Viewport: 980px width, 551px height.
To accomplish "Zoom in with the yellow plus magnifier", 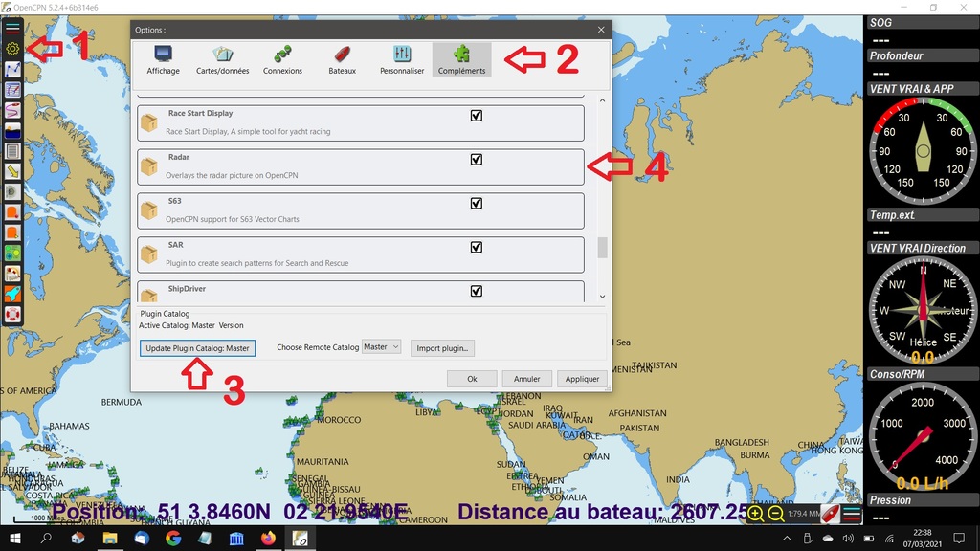I will click(755, 514).
